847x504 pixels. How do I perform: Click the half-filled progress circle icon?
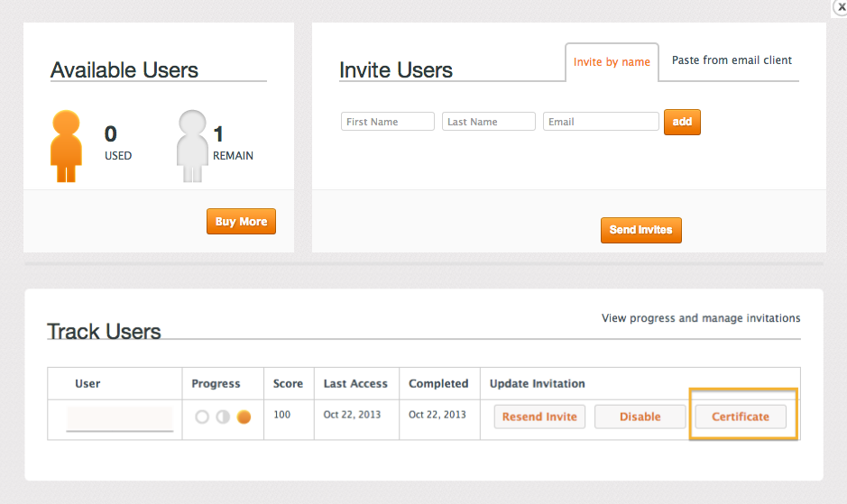[x=223, y=417]
